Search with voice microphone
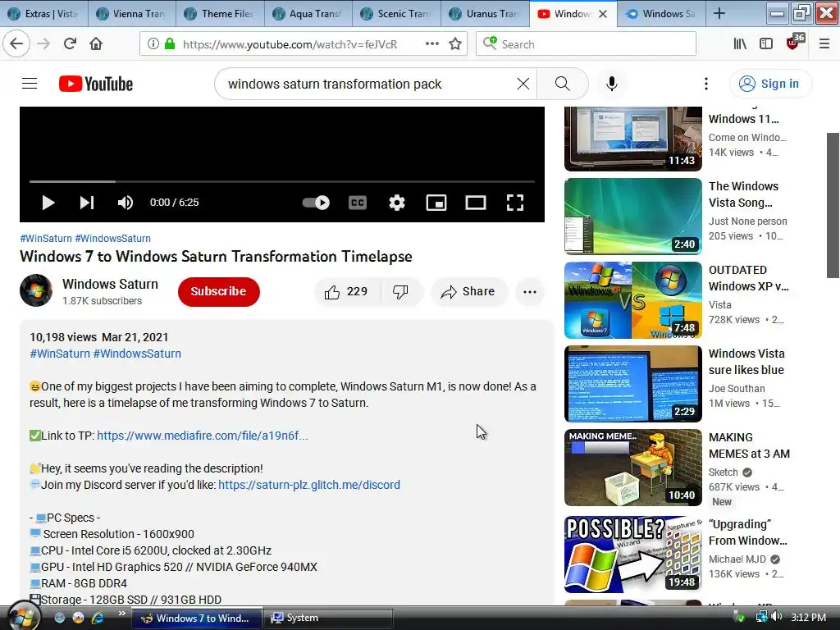The width and height of the screenshot is (840, 630). tap(612, 84)
